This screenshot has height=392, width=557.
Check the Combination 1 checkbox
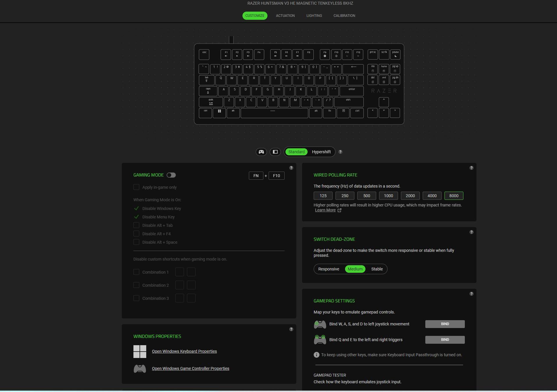(x=136, y=272)
